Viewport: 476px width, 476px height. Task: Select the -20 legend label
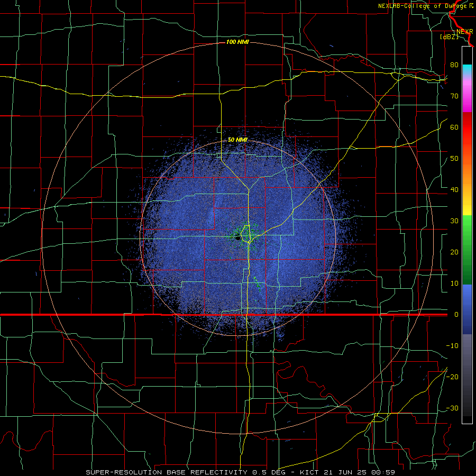click(x=452, y=377)
